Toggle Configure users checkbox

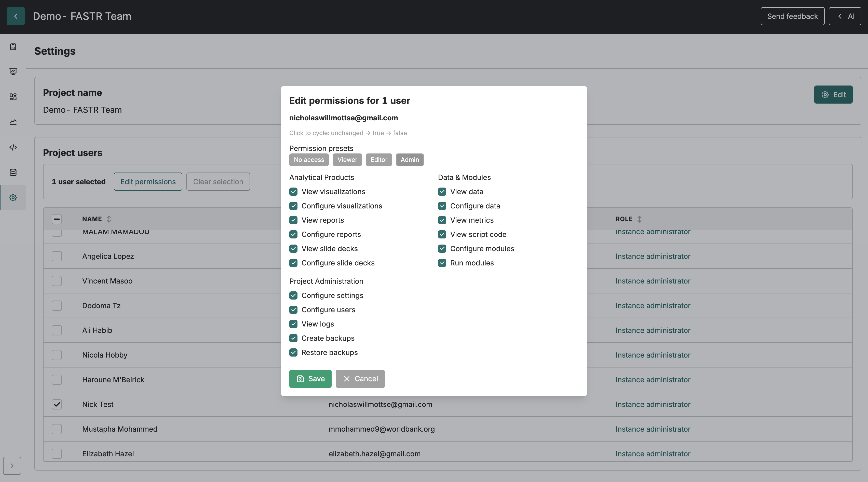pos(293,310)
